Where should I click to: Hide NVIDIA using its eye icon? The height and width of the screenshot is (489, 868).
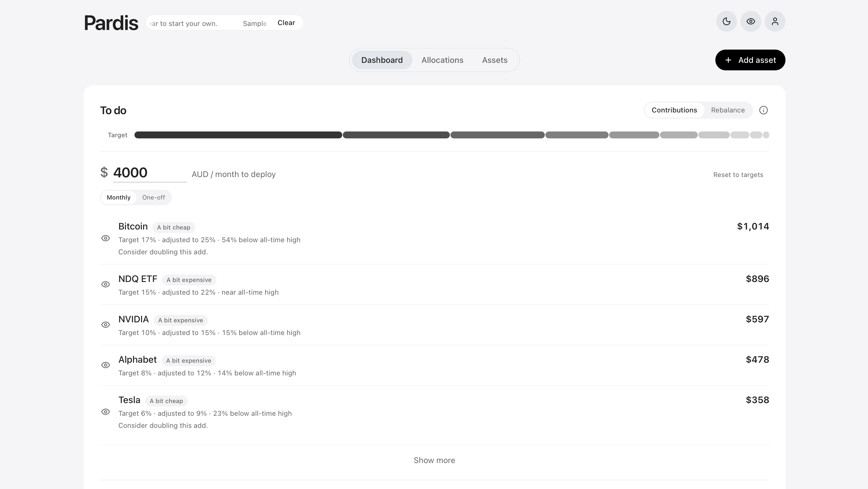pos(105,325)
